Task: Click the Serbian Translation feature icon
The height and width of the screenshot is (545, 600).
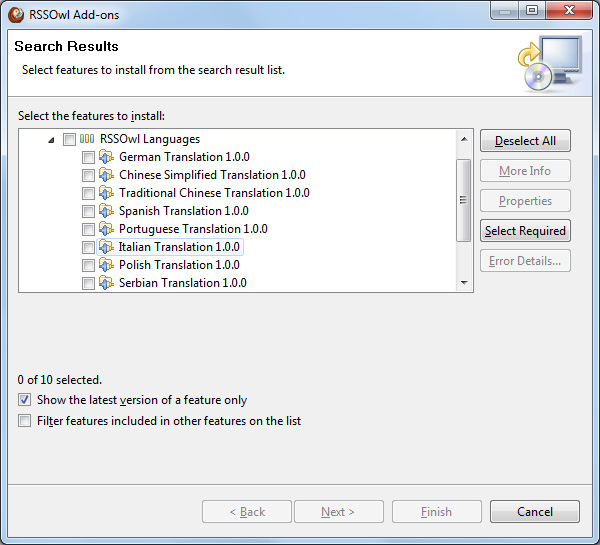Action: [106, 283]
